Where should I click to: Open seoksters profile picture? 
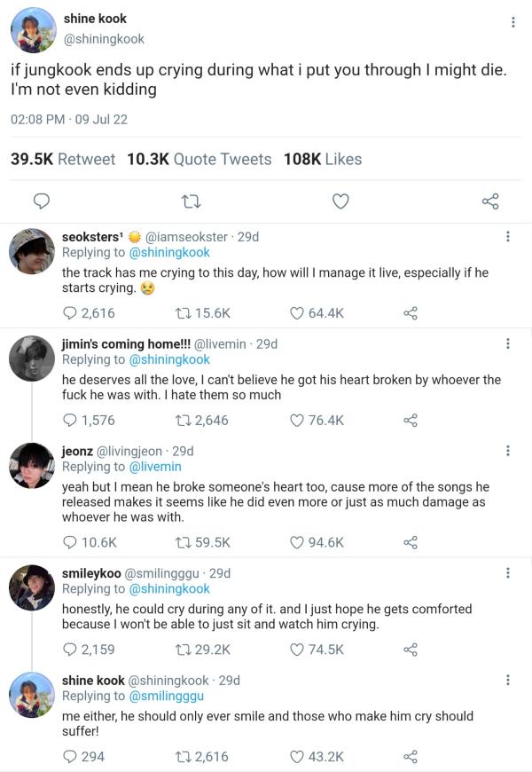32,251
